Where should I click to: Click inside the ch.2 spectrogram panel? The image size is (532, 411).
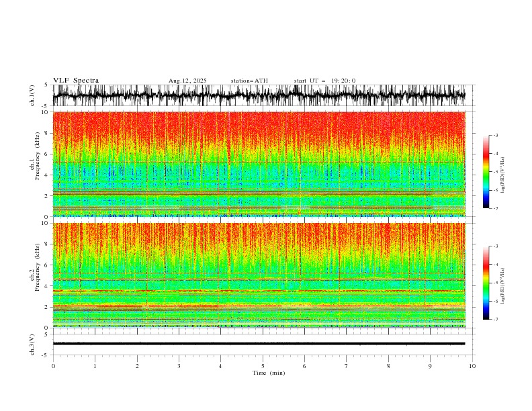(x=259, y=275)
